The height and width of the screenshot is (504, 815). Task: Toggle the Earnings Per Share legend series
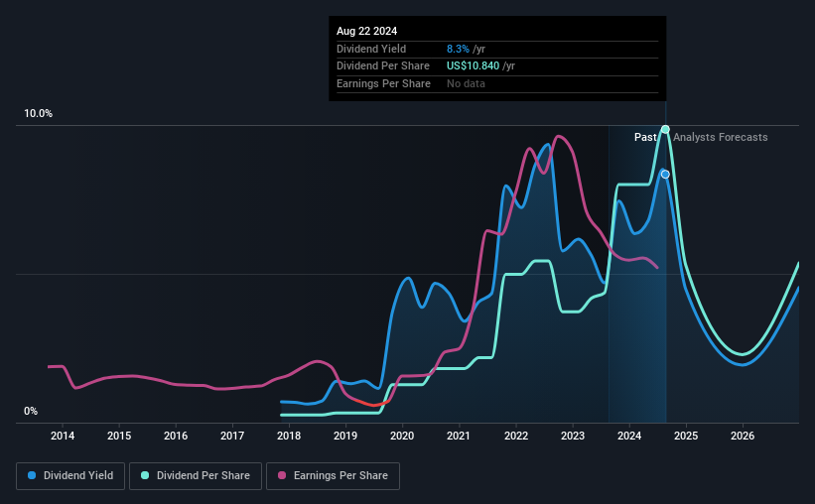click(x=333, y=475)
